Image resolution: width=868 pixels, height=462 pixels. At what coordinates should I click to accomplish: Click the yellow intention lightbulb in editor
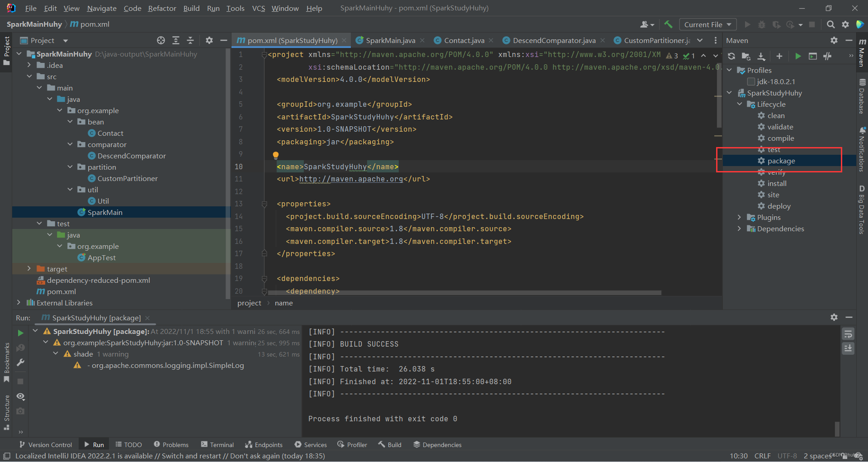click(x=275, y=155)
